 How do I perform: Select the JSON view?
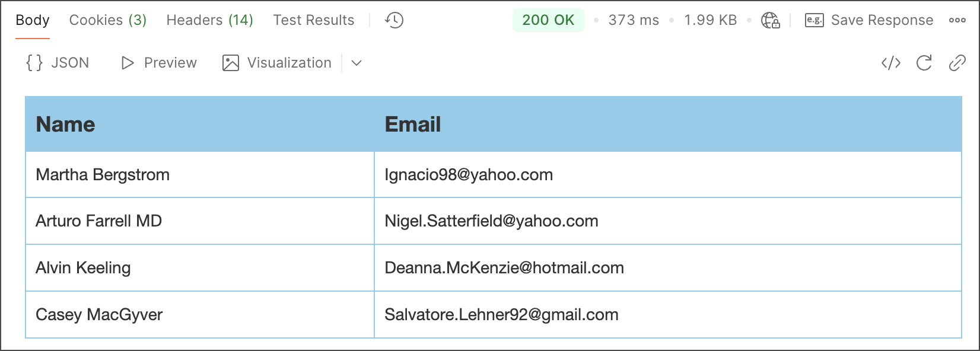(58, 63)
